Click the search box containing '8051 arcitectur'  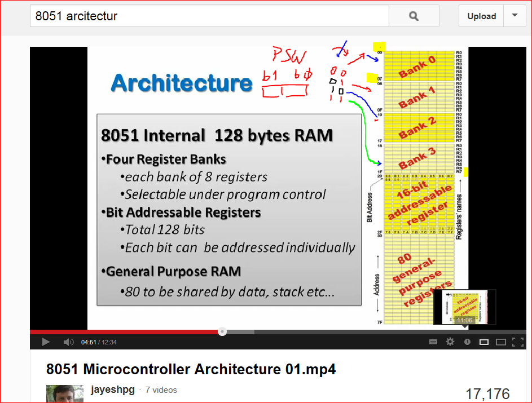209,16
